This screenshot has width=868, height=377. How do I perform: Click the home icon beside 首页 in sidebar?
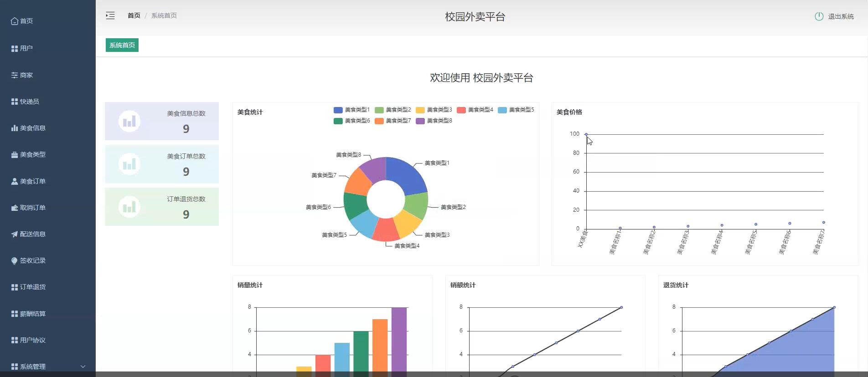click(x=15, y=21)
